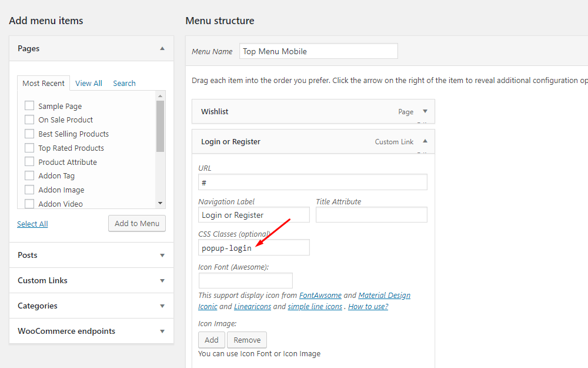
Task: Focus the Menu Name field
Action: tap(319, 51)
